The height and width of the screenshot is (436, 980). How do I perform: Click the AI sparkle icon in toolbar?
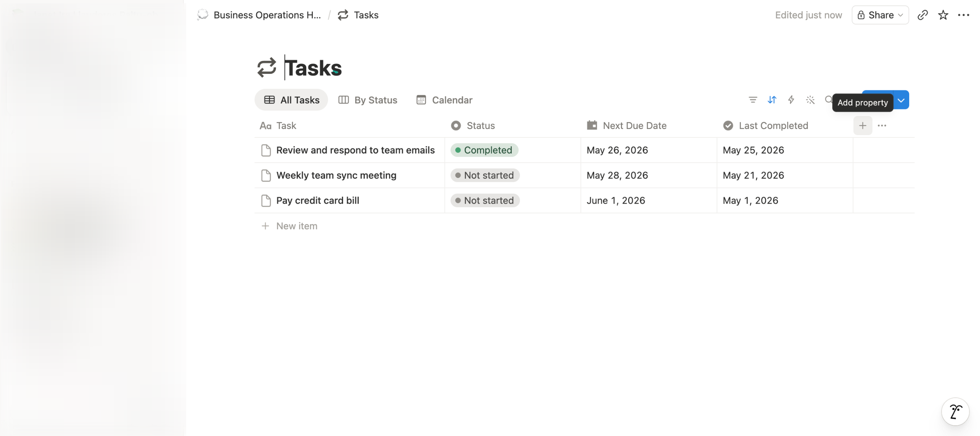(x=810, y=100)
